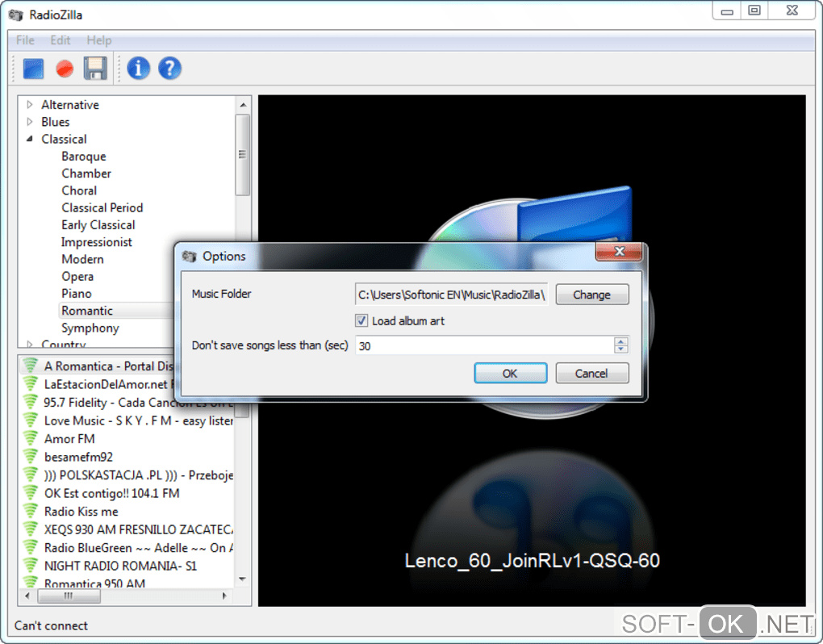Select the Chamber subgenre

pyautogui.click(x=86, y=174)
